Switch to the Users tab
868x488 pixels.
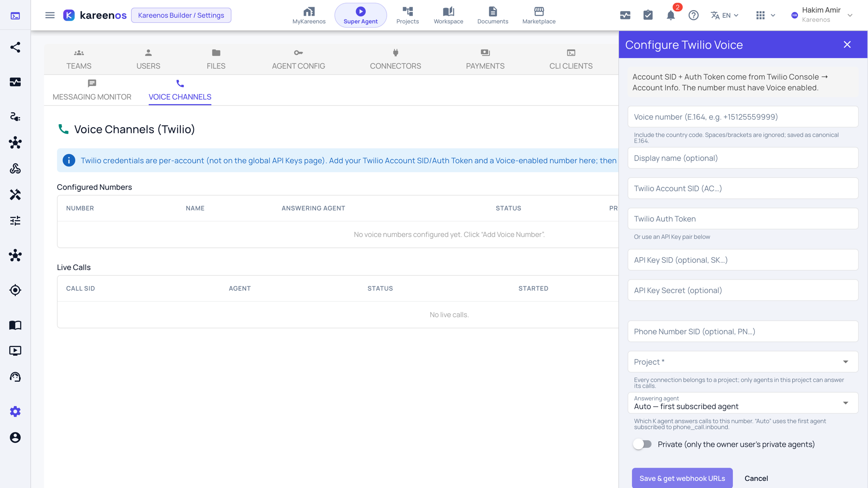[x=148, y=60]
